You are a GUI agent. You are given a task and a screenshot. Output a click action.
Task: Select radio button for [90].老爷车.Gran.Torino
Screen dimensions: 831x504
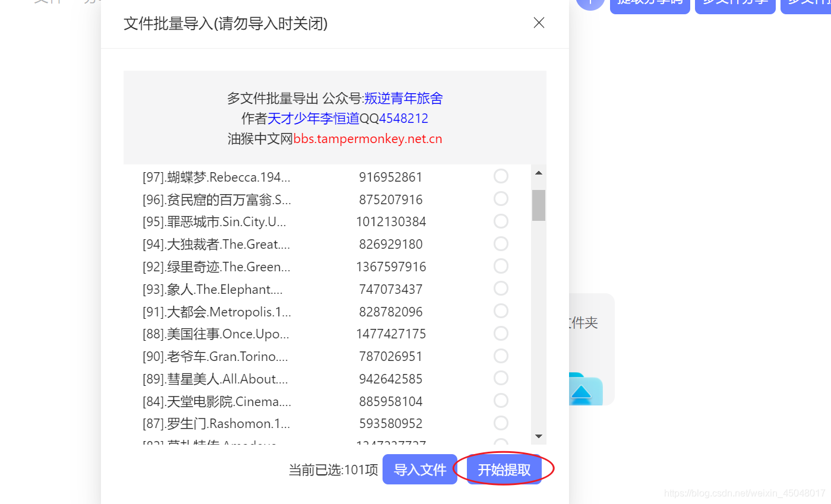coord(501,356)
